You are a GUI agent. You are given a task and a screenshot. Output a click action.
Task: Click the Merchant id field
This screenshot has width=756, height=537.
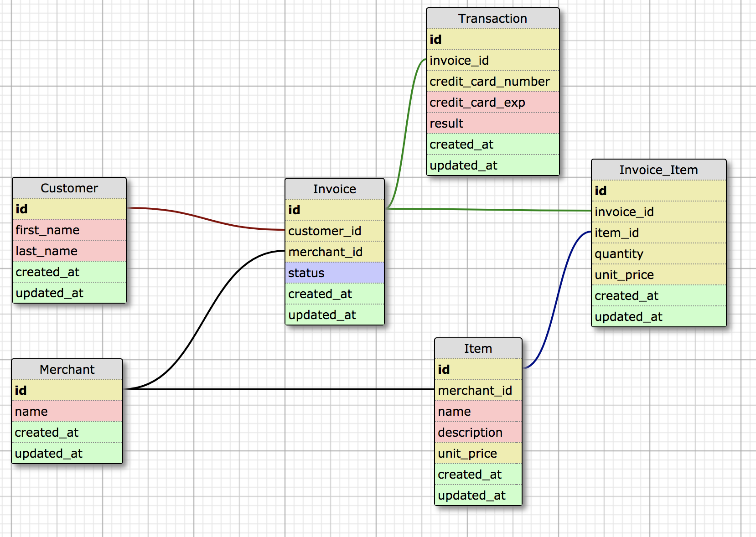tap(67, 391)
